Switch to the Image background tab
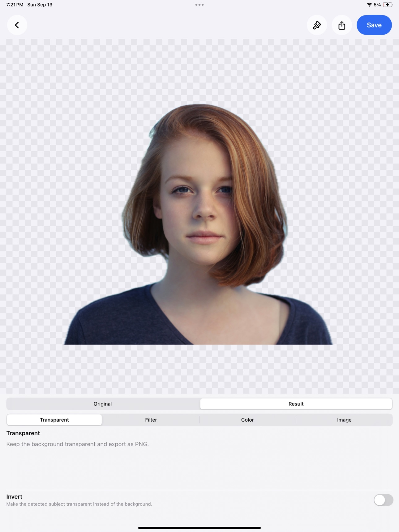Viewport: 399px width, 532px height. (344, 420)
